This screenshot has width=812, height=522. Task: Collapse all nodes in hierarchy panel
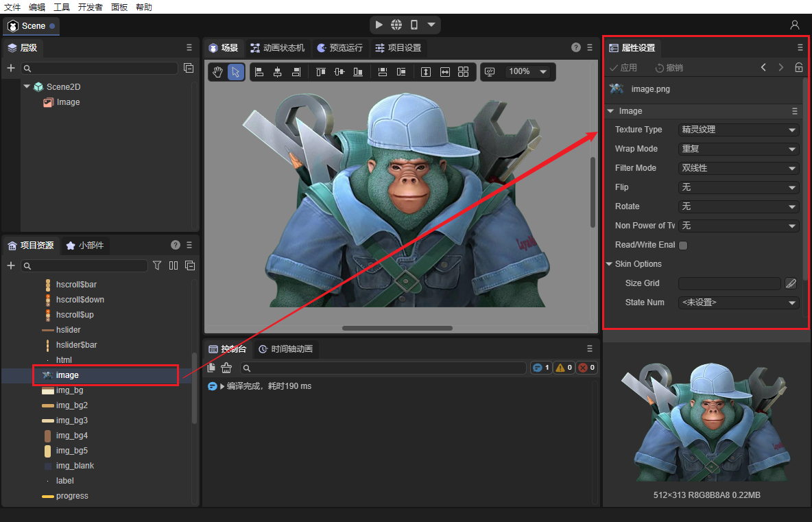point(189,68)
